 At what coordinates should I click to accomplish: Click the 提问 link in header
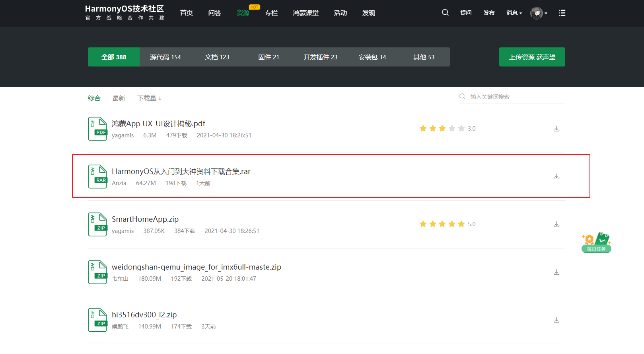click(x=466, y=13)
